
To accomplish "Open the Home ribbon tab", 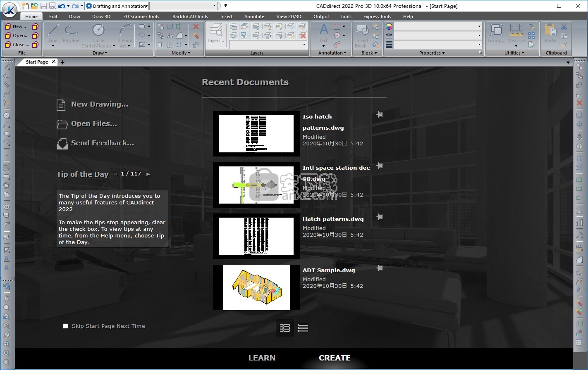I will click(x=31, y=17).
